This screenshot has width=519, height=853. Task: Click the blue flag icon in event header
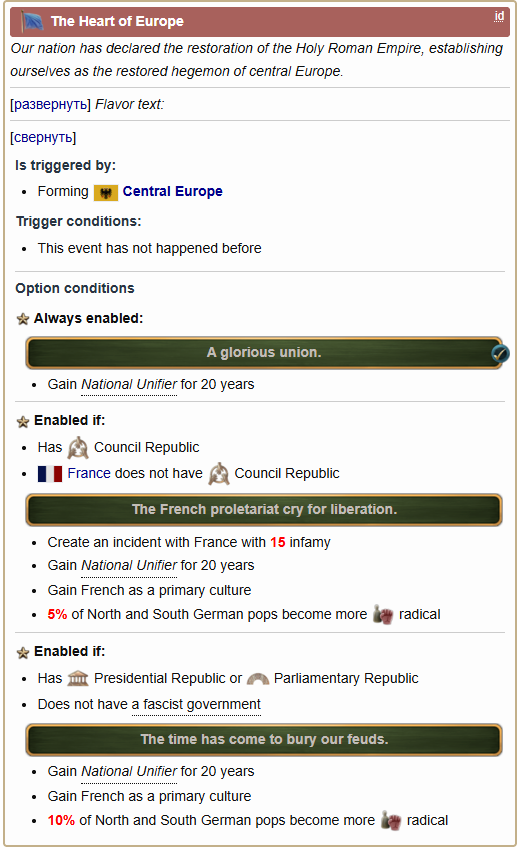(x=32, y=22)
